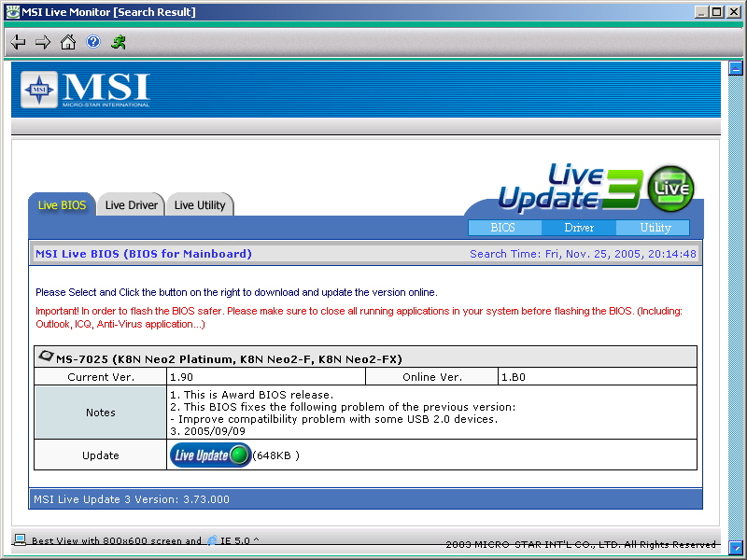Click the MSI Live Update 3 Version text
Image resolution: width=747 pixels, height=560 pixels.
pyautogui.click(x=132, y=499)
